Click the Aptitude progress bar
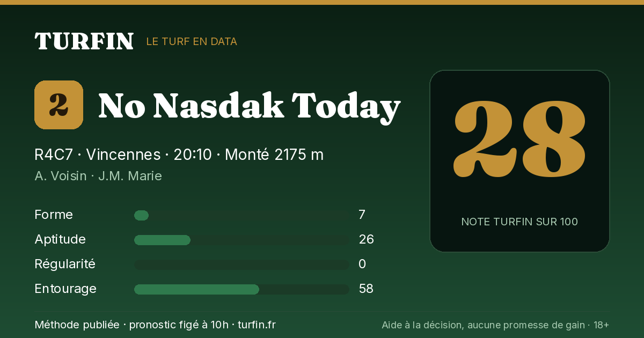The image size is (644, 338). 241,240
